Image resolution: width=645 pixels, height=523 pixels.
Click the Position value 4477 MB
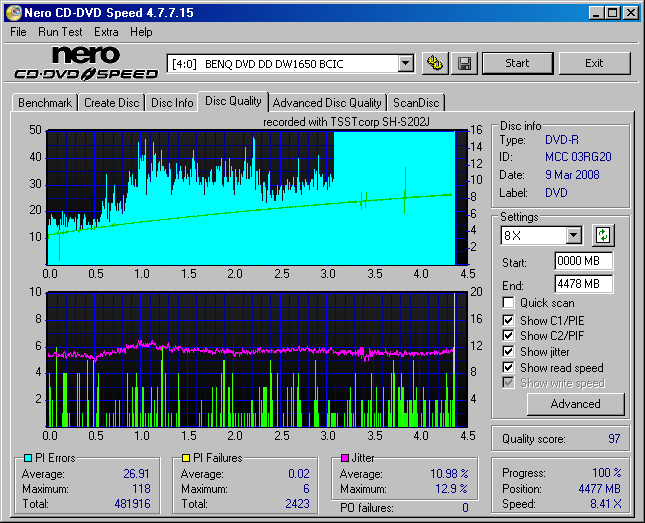pyautogui.click(x=599, y=489)
